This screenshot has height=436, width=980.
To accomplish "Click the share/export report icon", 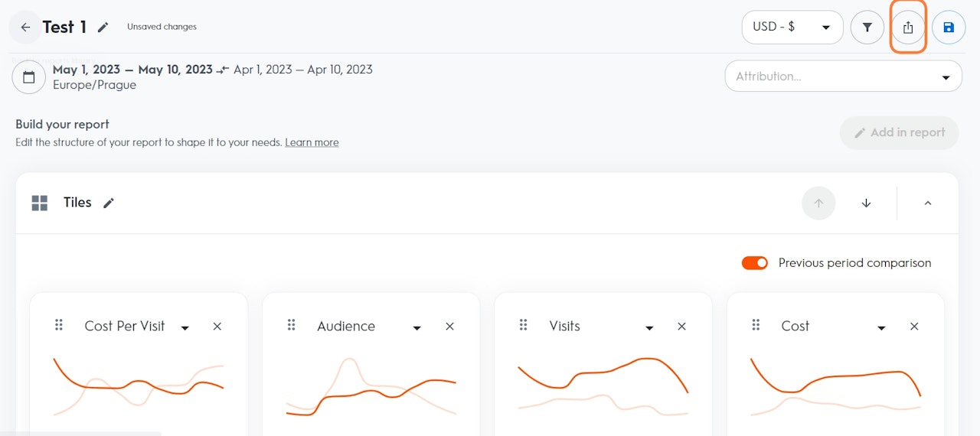I will click(908, 28).
